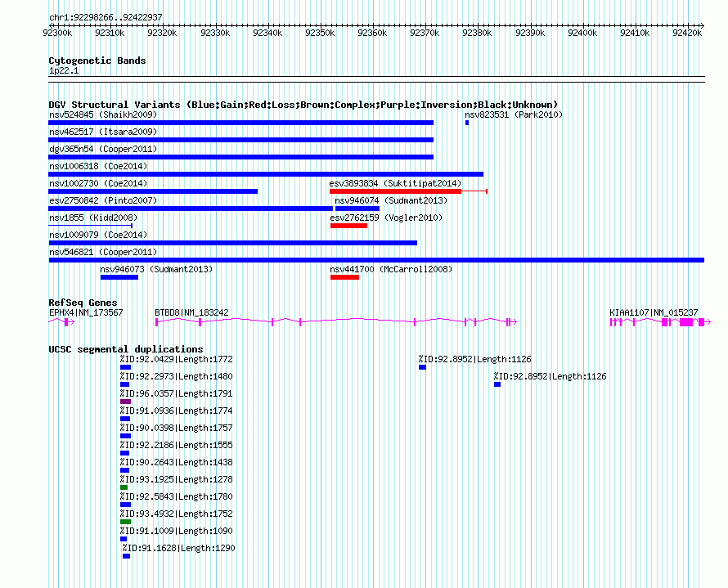This screenshot has height=588, width=728.
Task: Click the 92340k ruler position label
Action: pos(267,33)
